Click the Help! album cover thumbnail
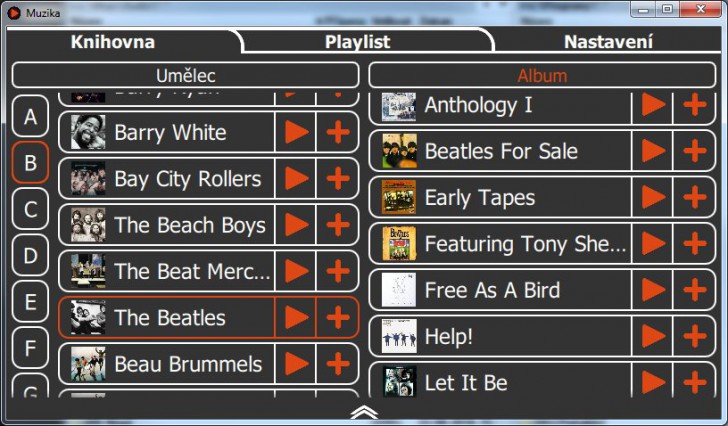This screenshot has width=728, height=426. pos(399,336)
